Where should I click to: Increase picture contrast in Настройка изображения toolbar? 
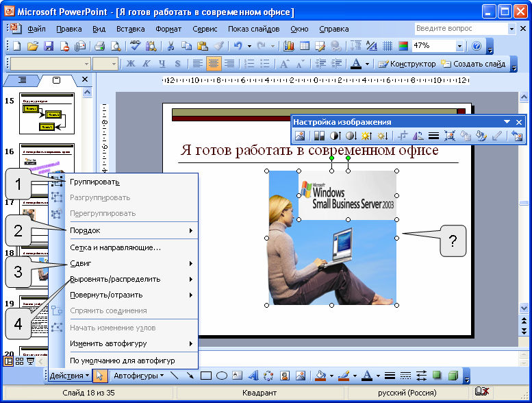pyautogui.click(x=335, y=136)
